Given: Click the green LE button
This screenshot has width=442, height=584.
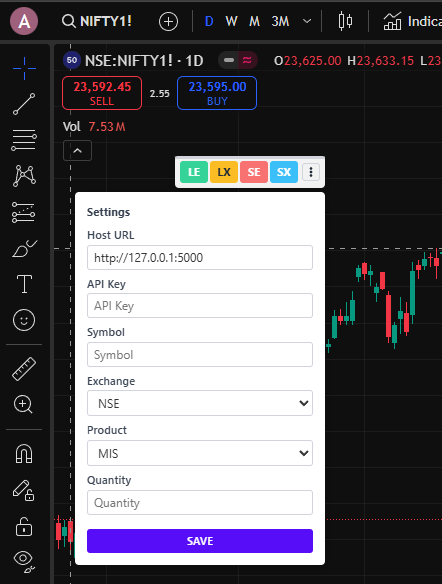Looking at the screenshot, I should [x=194, y=172].
